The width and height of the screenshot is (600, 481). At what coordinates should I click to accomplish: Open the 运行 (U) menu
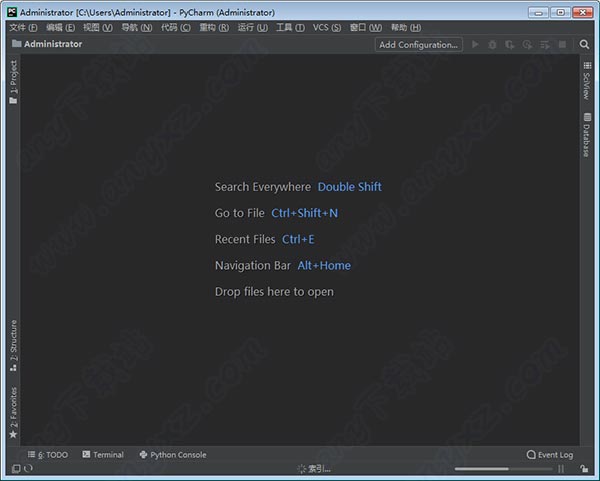pos(253,28)
